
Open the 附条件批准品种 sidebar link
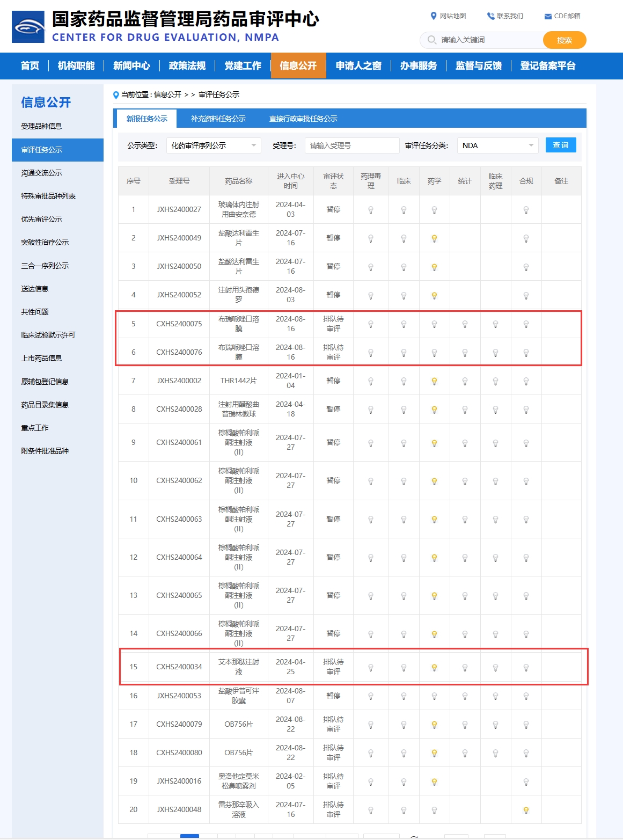tap(45, 451)
